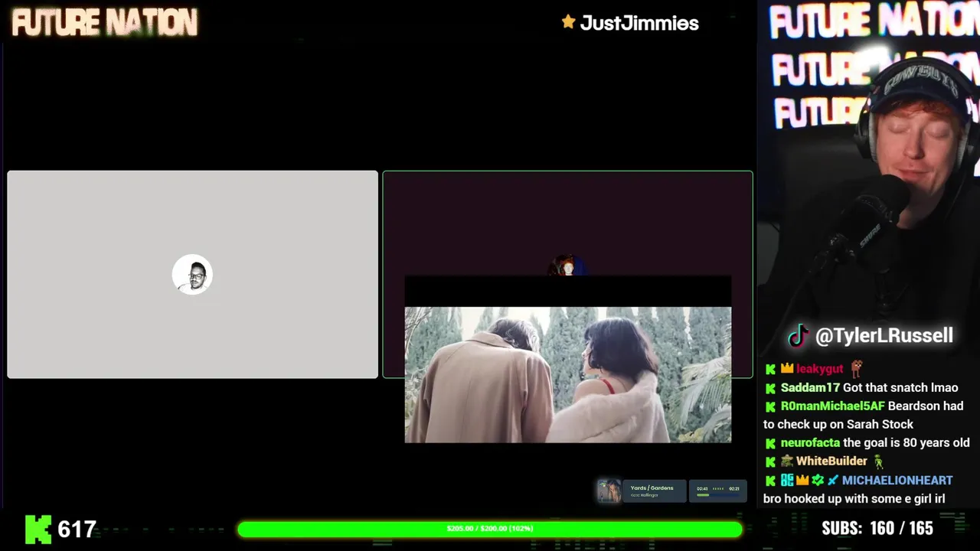
Task: Select the grey participant panel
Action: 192,274
